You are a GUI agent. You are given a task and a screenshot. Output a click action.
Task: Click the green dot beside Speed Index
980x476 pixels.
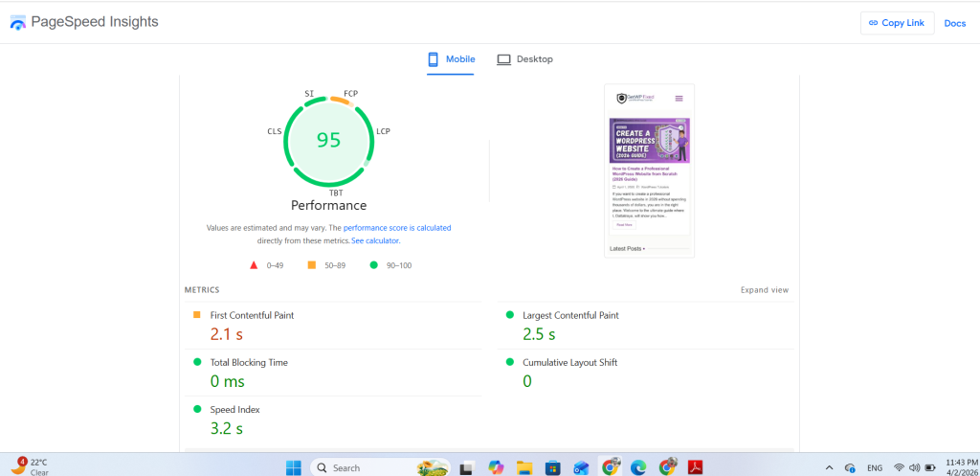(197, 408)
